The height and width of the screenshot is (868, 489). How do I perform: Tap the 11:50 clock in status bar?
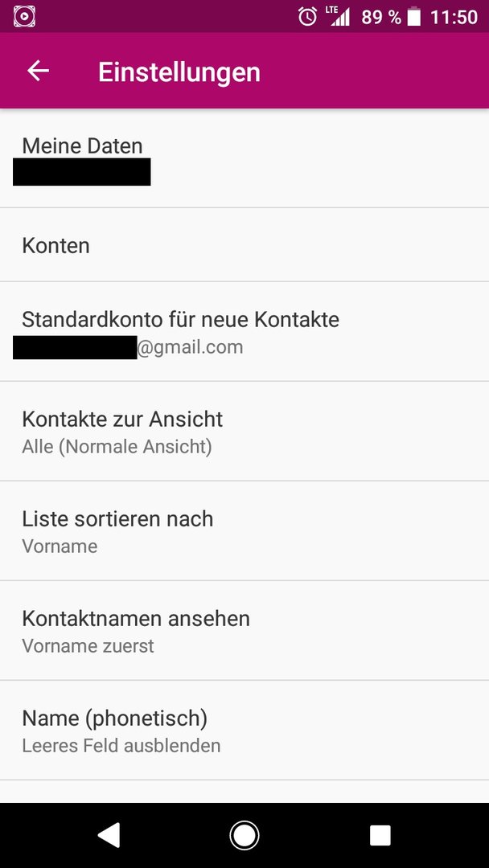coord(454,17)
